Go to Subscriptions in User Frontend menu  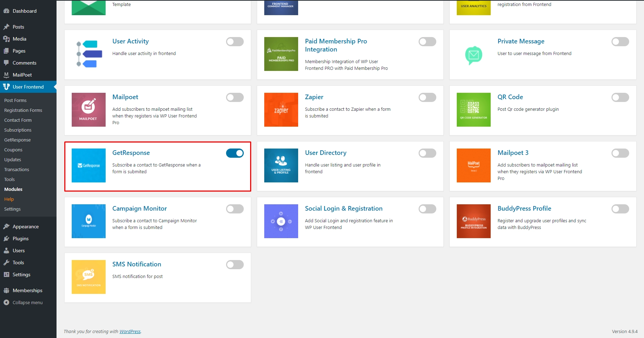[x=18, y=130]
